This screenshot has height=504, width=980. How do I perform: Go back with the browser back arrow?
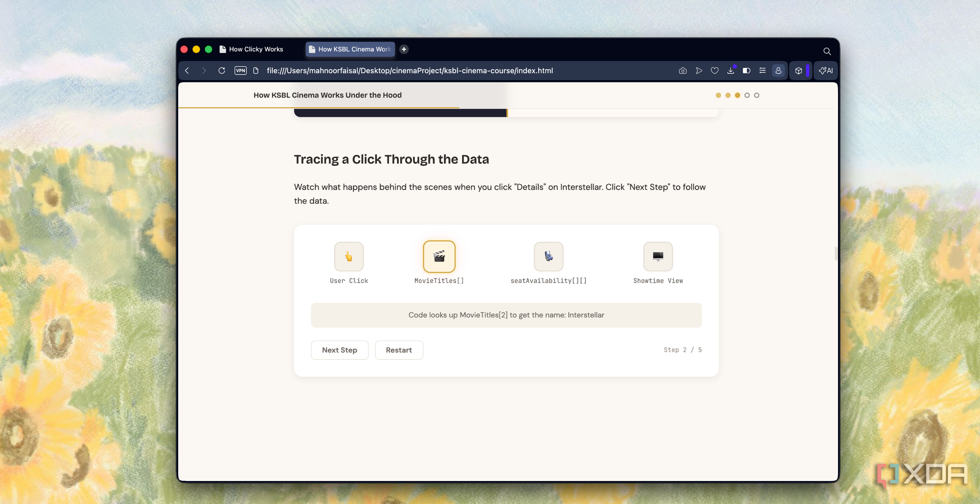(x=187, y=70)
